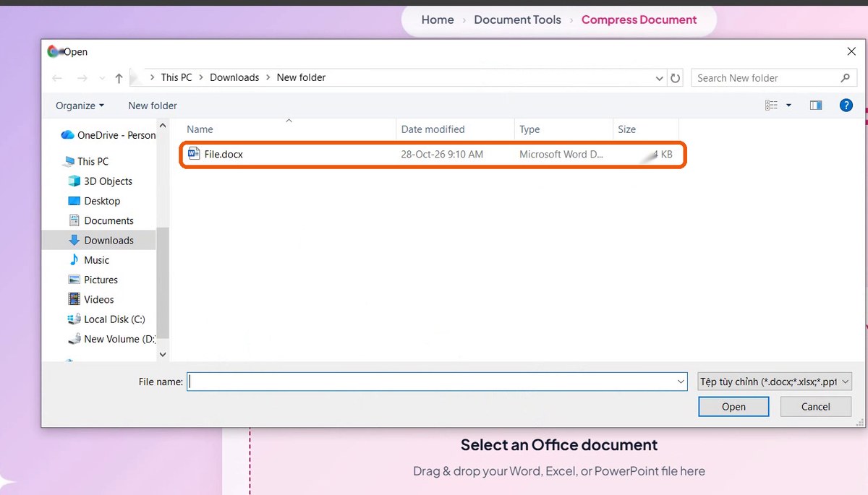Screen dimensions: 868x495
Task: Expand the File name dropdown arrow
Action: click(x=681, y=382)
